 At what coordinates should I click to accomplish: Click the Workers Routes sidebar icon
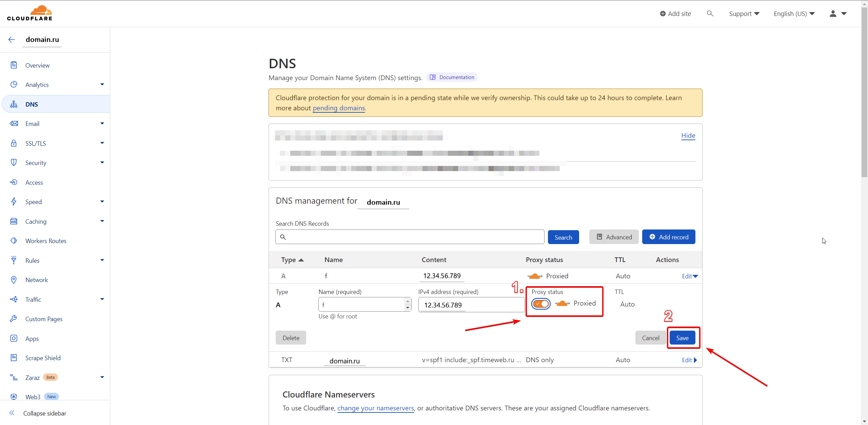[x=14, y=241]
